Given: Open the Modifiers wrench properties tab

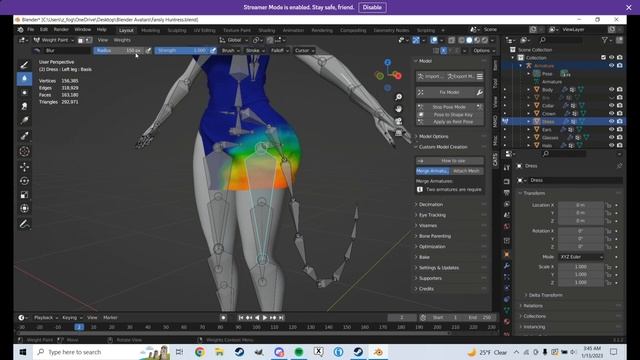Looking at the screenshot, I should [x=507, y=265].
